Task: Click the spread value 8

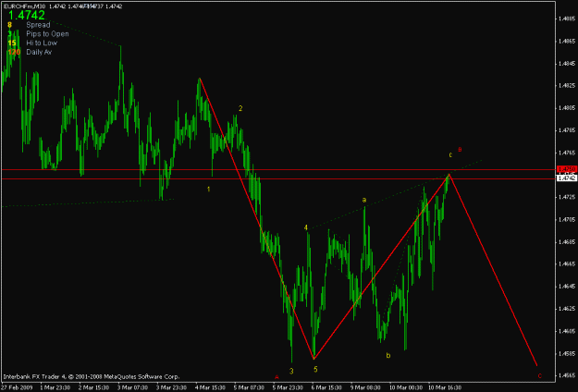Action: [9, 25]
